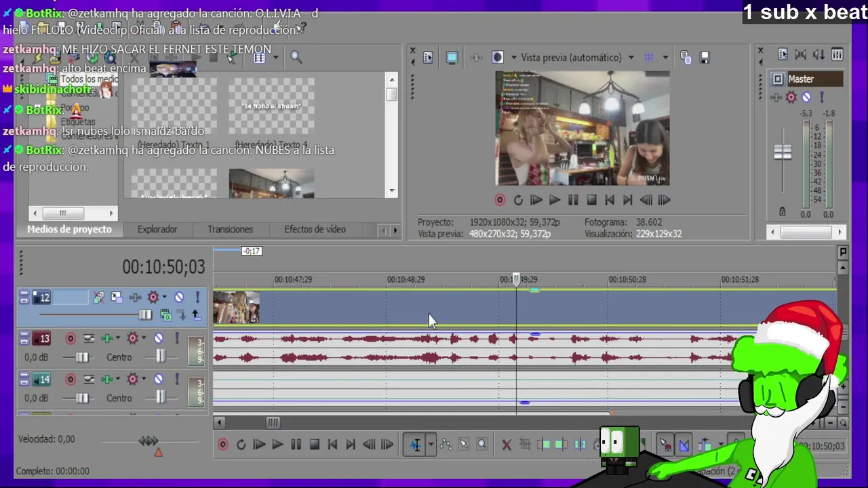868x488 pixels.
Task: Select the kitchen video media thumbnail
Action: click(271, 183)
